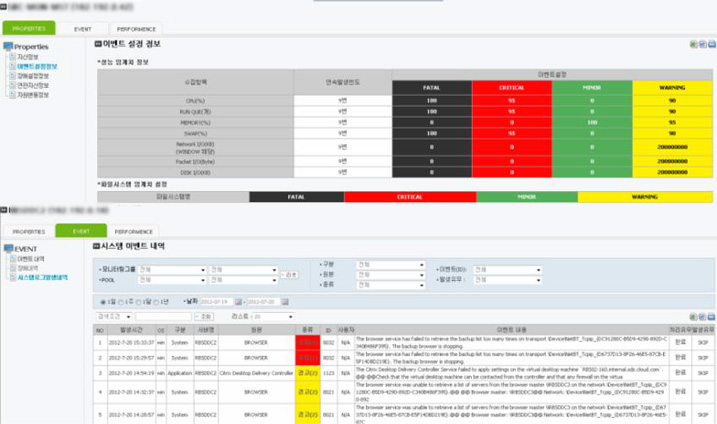This screenshot has width=717, height=424.
Task: Select the 1주 period radio button
Action: point(121,302)
